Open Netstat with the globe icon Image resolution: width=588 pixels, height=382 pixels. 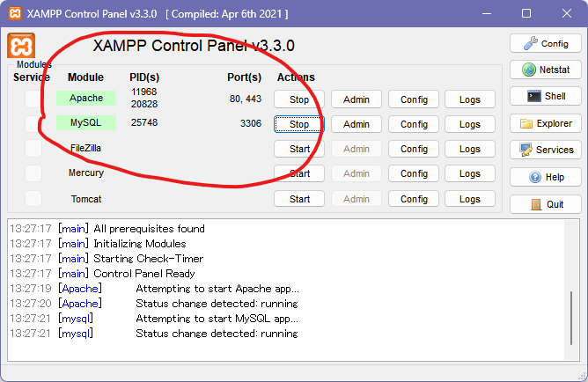click(x=545, y=70)
